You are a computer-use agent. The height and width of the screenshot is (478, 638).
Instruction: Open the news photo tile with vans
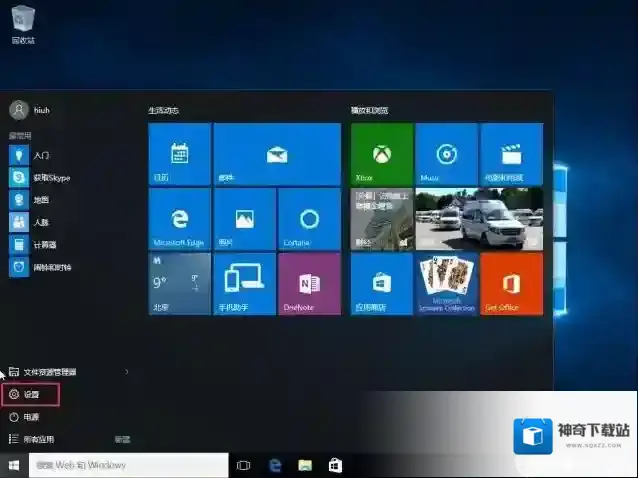click(479, 218)
